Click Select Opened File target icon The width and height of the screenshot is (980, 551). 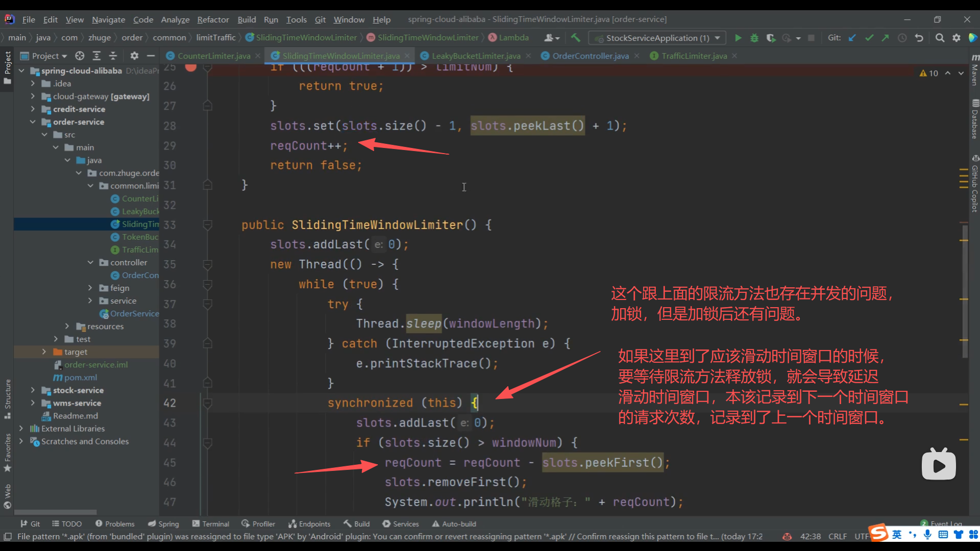point(80,56)
